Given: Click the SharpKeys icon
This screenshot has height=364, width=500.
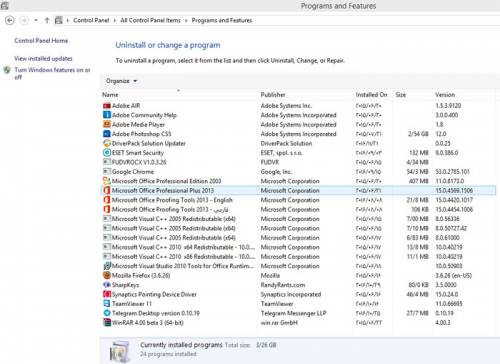Looking at the screenshot, I should click(107, 285).
